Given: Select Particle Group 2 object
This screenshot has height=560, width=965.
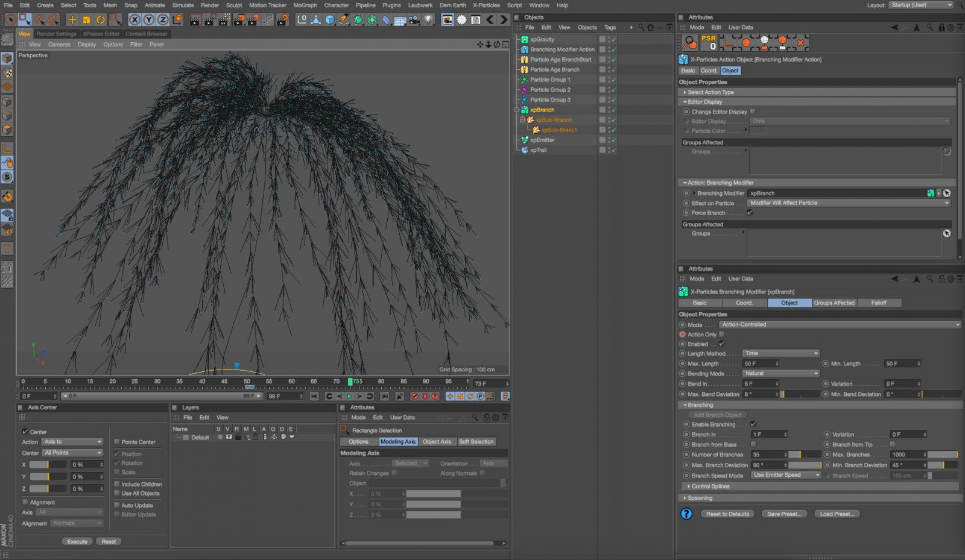Looking at the screenshot, I should point(550,90).
